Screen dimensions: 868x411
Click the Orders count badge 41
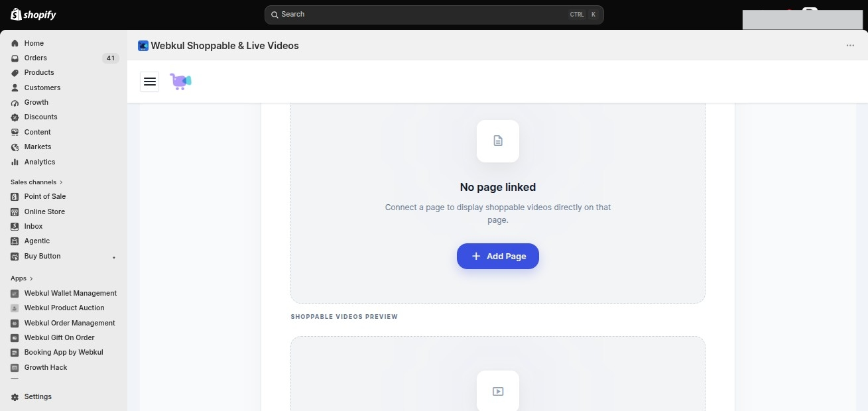tap(111, 58)
